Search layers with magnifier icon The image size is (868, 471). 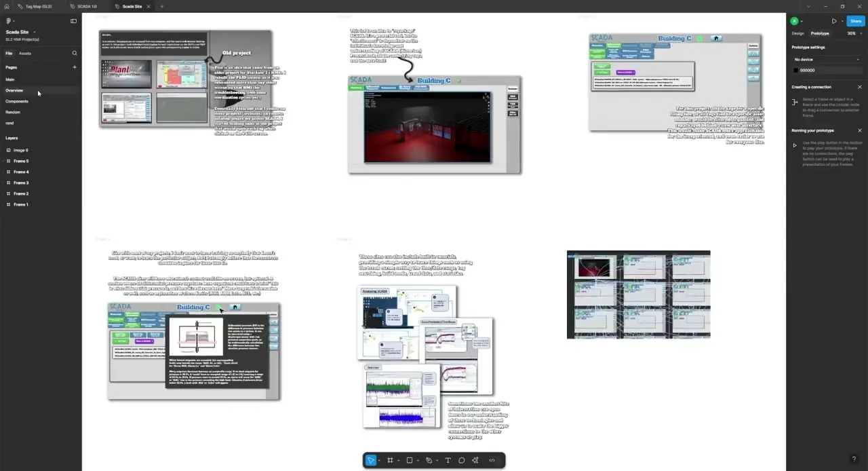(x=75, y=53)
